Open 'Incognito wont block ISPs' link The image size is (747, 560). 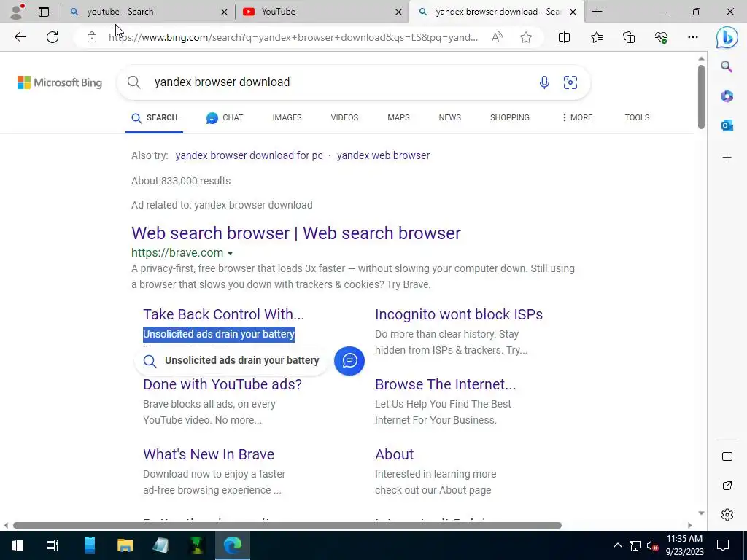tap(459, 314)
